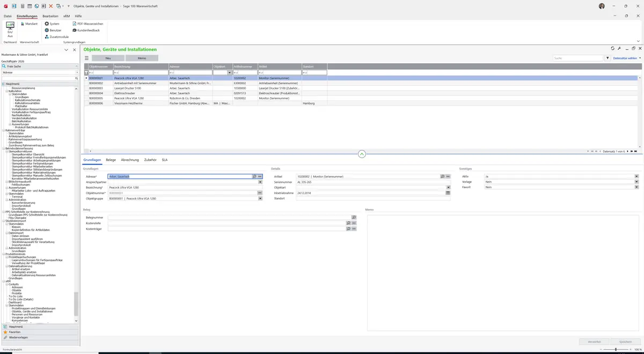This screenshot has width=644, height=354.
Task: Open the hamburger menu beside Neu
Action: pos(86,58)
